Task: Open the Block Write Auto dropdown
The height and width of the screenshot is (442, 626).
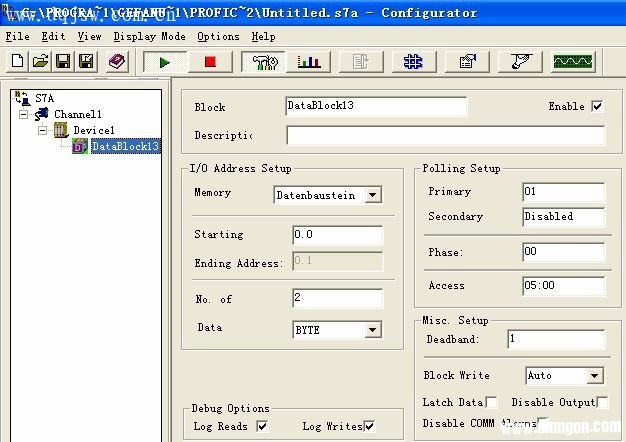Action: click(x=595, y=377)
